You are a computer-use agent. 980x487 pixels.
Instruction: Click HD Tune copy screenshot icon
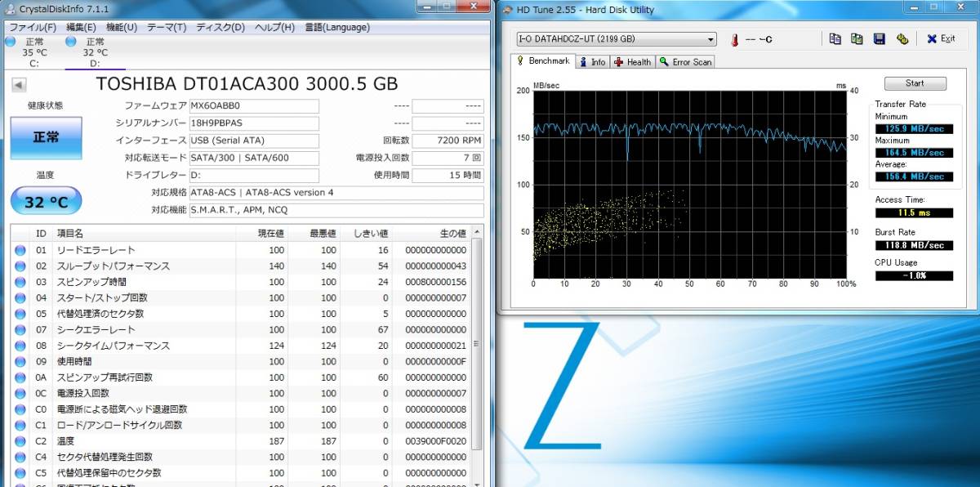(857, 38)
